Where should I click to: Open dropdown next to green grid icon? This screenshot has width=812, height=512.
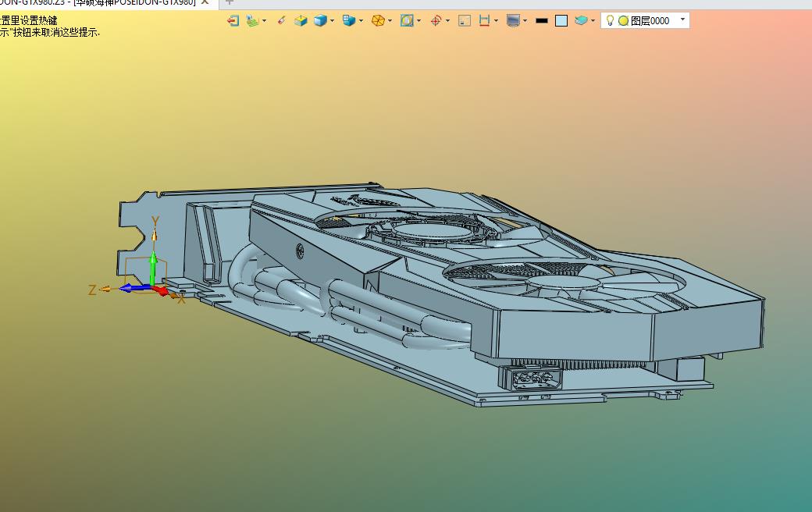(264, 21)
